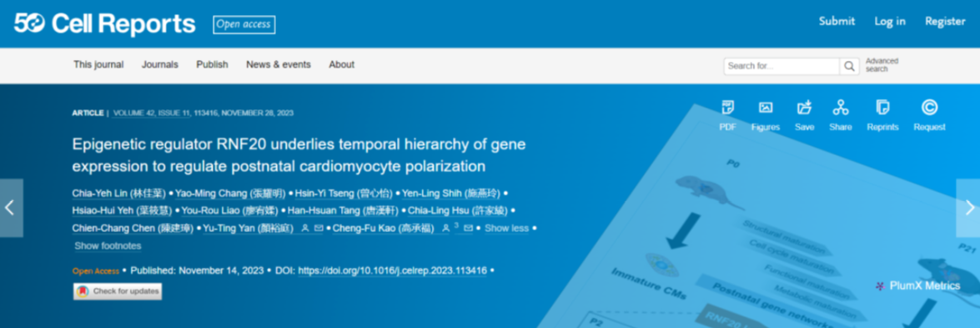Click email icon next to Yu-Ting Yan

point(318,229)
